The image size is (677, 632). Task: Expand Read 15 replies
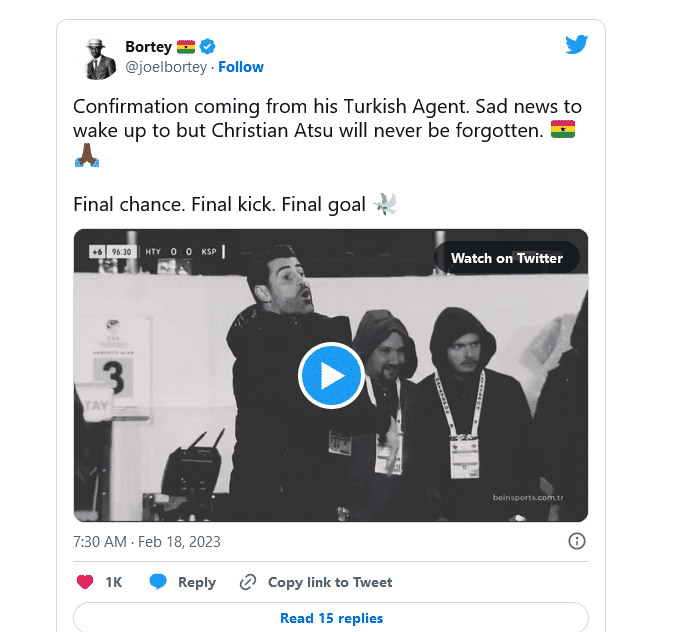(x=331, y=618)
